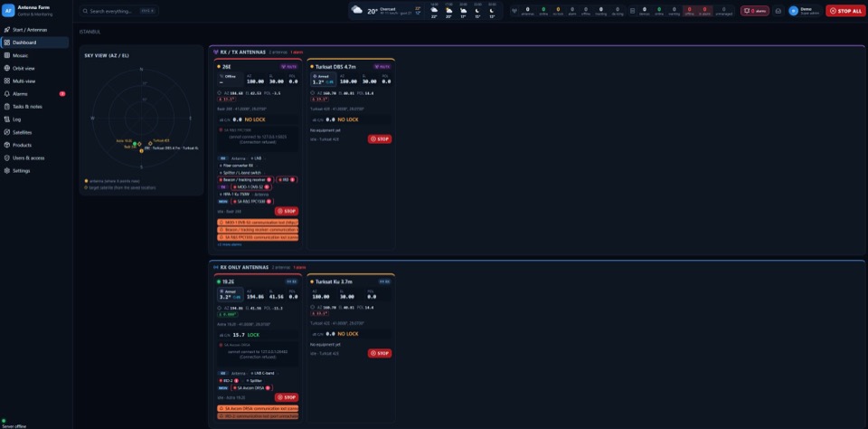This screenshot has height=429, width=868.
Task: Click the antennas status icon in top bar
Action: click(514, 10)
